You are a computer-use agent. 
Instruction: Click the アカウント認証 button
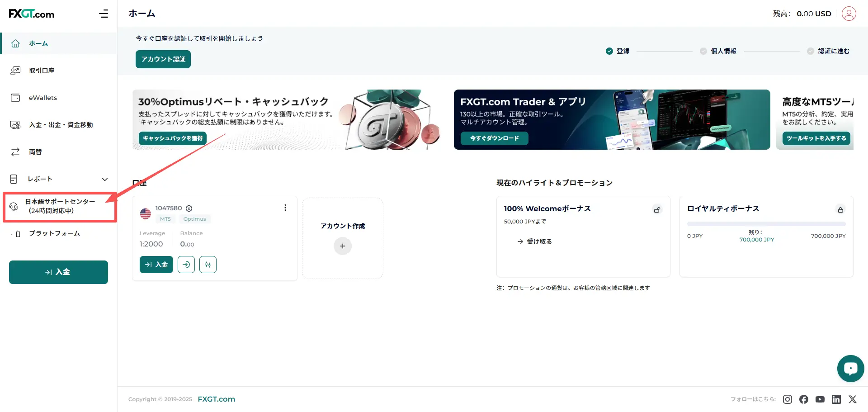163,59
